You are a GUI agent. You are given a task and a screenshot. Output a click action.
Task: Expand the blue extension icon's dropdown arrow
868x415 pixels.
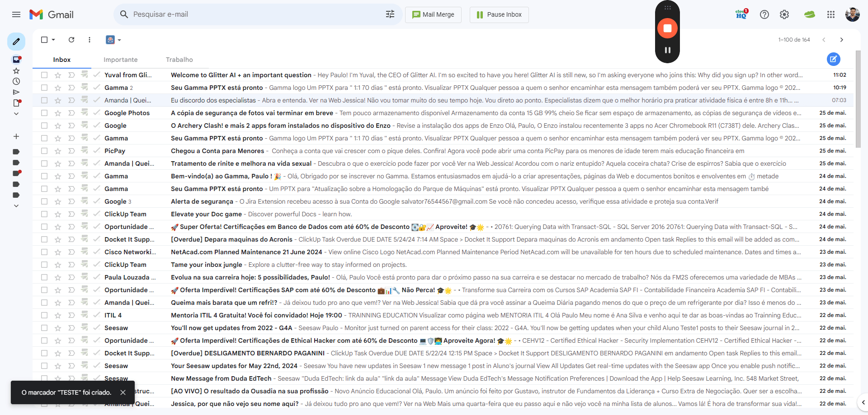point(119,40)
